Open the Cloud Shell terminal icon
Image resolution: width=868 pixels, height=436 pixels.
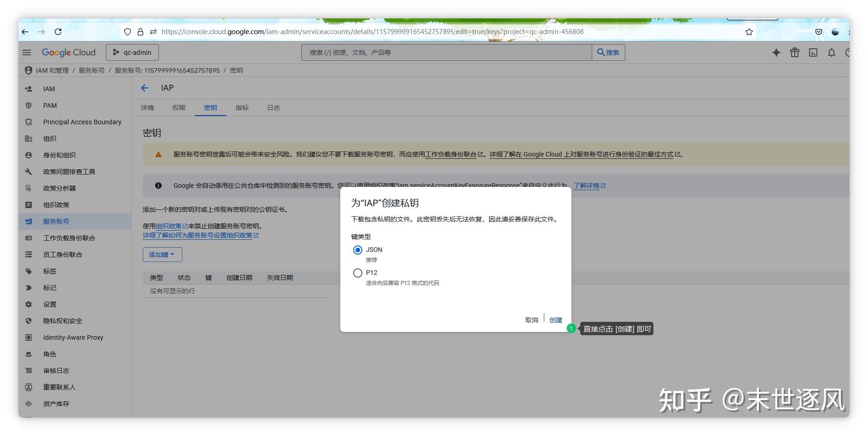coord(813,52)
